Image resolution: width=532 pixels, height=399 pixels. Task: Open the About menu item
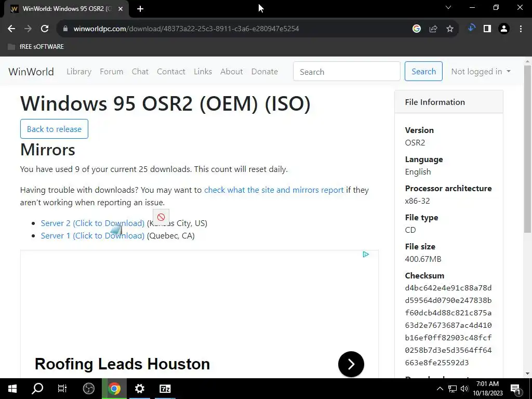[x=232, y=72]
